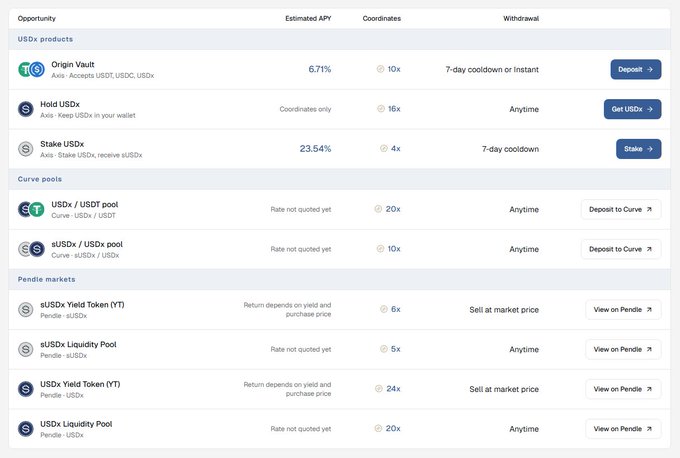Image resolution: width=680 pixels, height=458 pixels.
Task: Click the coordinates coin icon beside 16x
Action: [381, 108]
